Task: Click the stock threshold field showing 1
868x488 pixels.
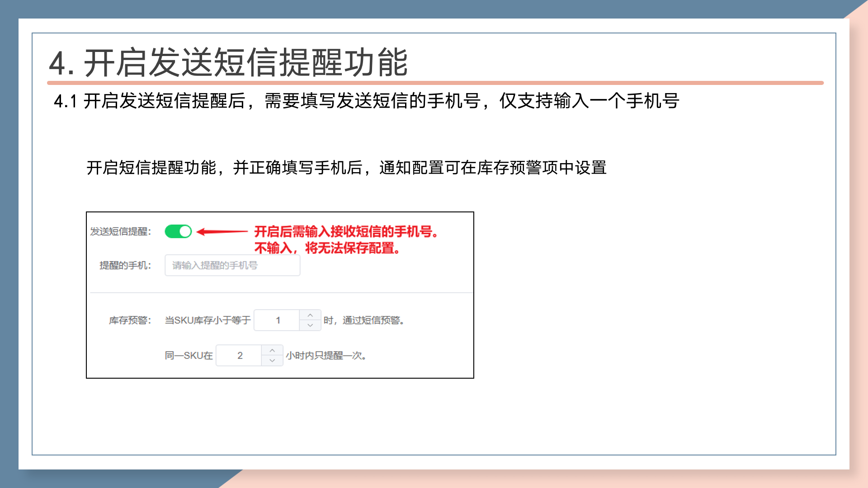Action: (x=278, y=320)
